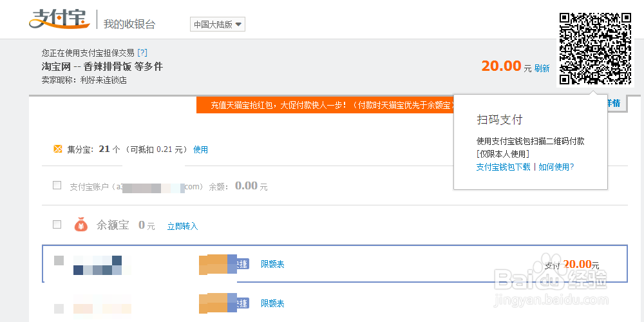644x322 pixels.
Task: Open 限额表 link in second bank row
Action: pyautogui.click(x=272, y=303)
